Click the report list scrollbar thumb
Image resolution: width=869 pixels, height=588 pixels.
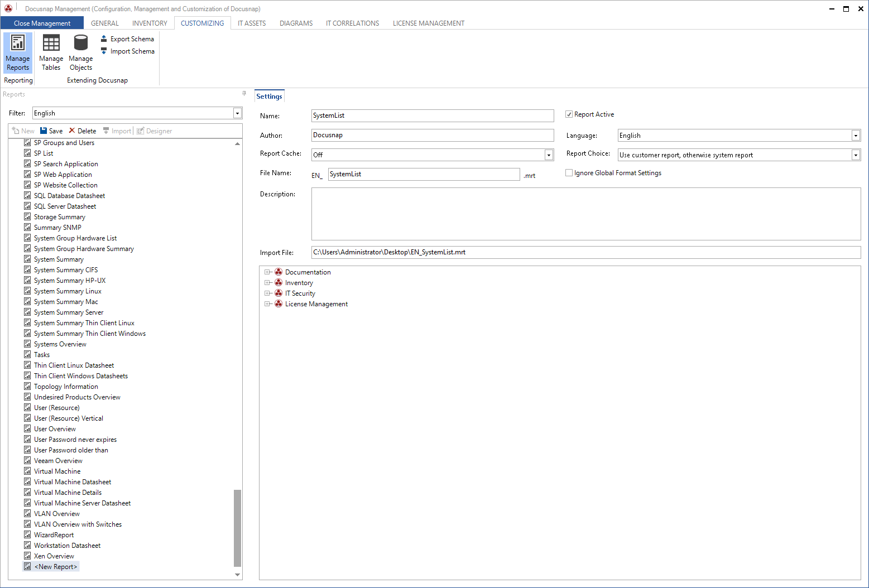(x=237, y=528)
